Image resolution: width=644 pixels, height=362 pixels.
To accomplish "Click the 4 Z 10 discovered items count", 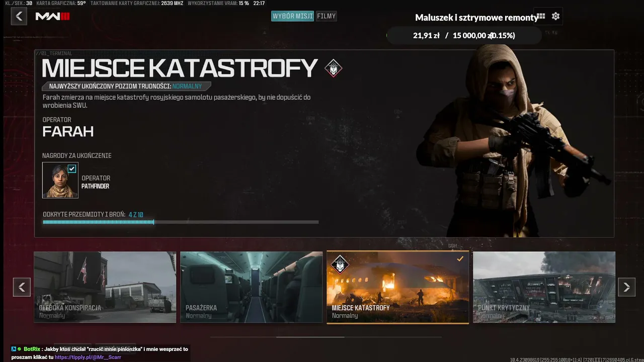I will point(136,214).
